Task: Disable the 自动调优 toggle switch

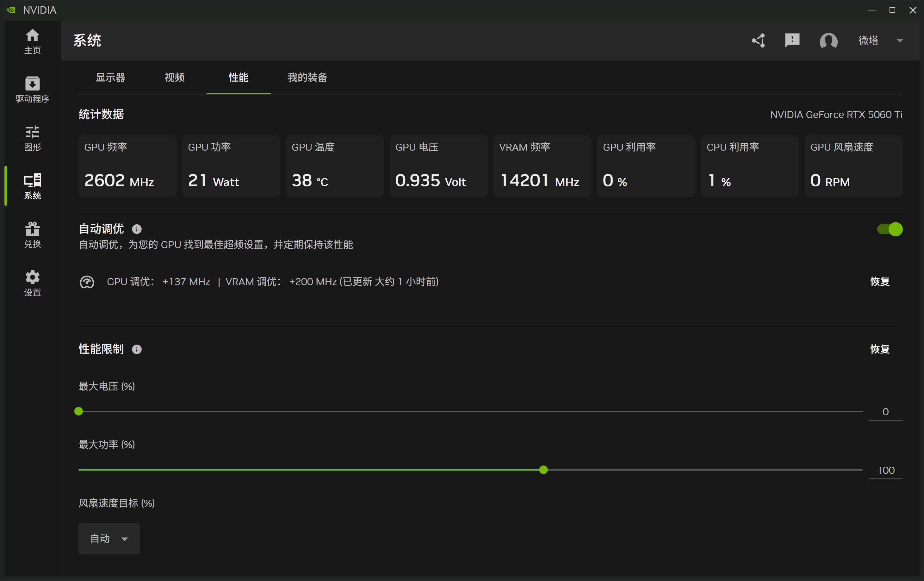Action: point(890,229)
